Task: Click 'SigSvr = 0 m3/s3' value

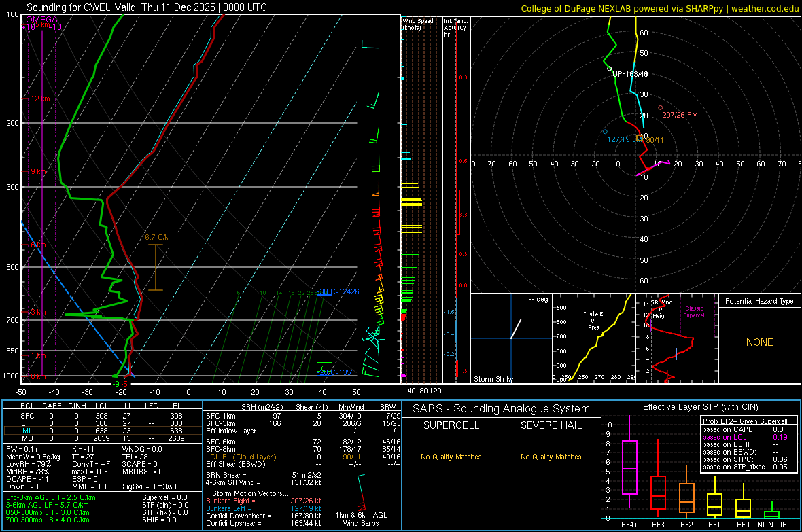Action: point(150,486)
